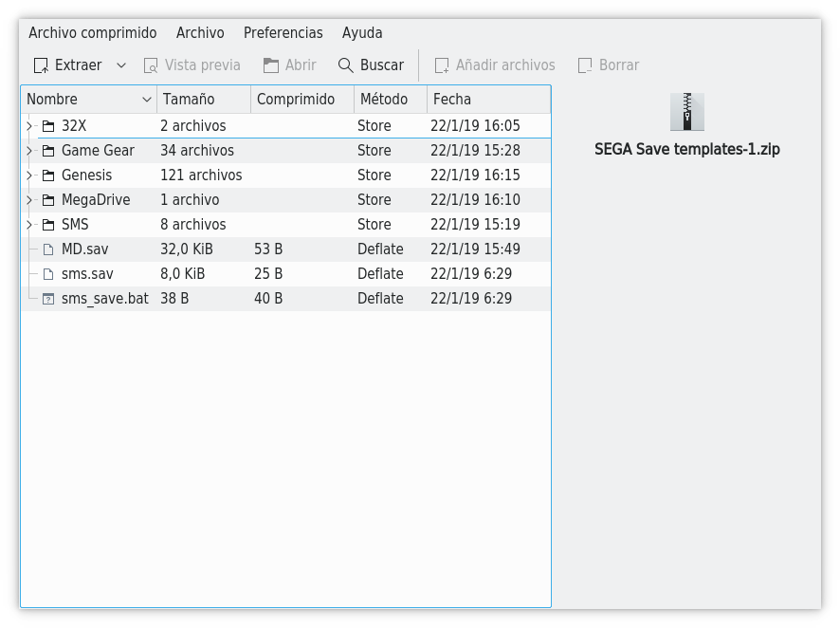This screenshot has width=840, height=628.
Task: Expand the 32X folder tree arrow
Action: pyautogui.click(x=29, y=126)
